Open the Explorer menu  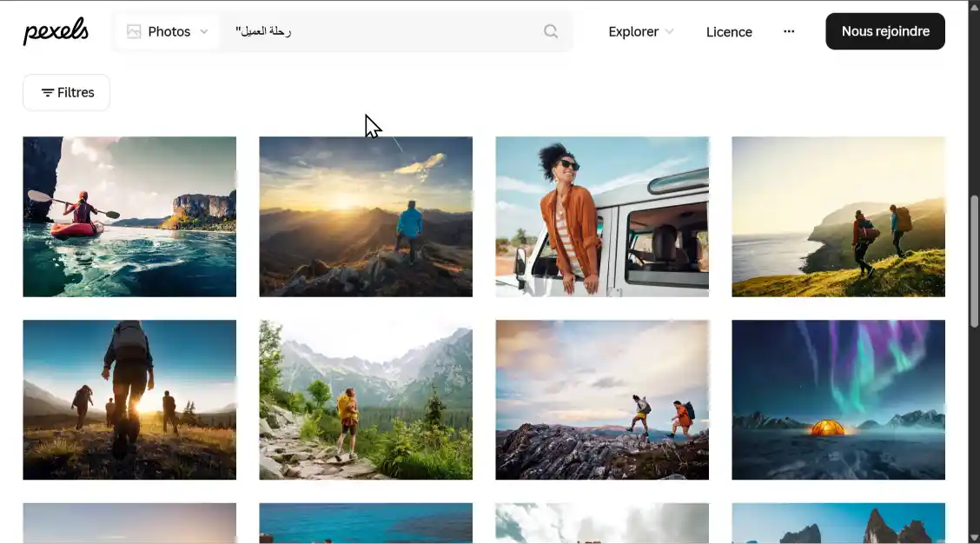[633, 31]
